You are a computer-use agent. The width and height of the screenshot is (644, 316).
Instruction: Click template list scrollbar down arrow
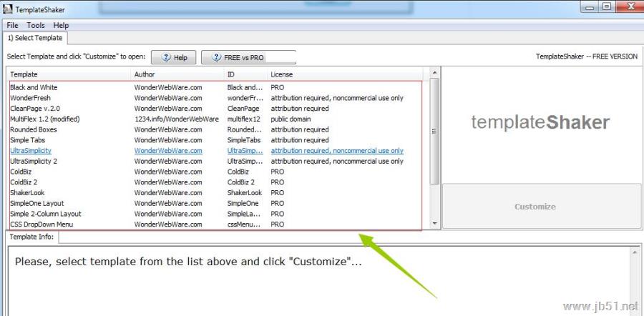click(434, 223)
